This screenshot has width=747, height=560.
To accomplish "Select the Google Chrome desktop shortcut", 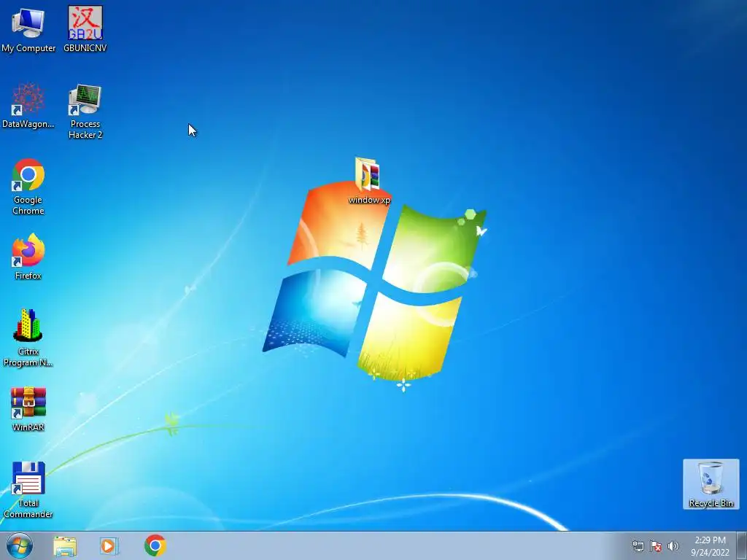I will click(x=28, y=186).
